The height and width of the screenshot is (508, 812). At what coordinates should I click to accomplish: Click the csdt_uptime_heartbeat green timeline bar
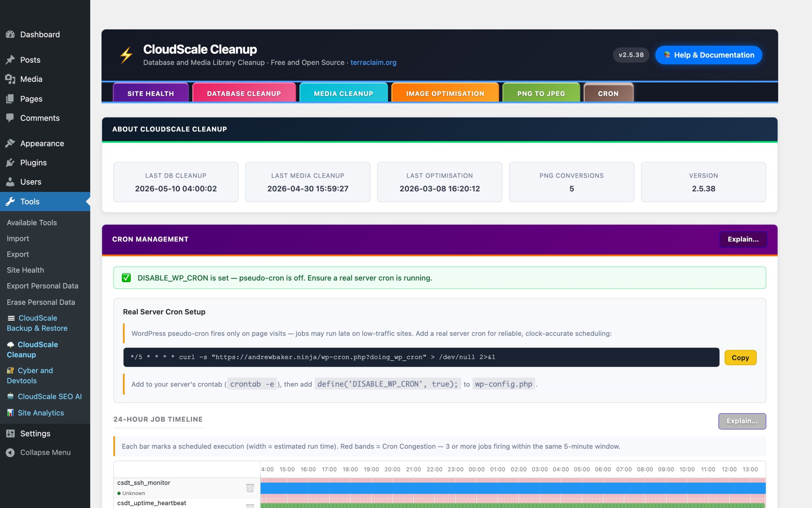click(513, 505)
